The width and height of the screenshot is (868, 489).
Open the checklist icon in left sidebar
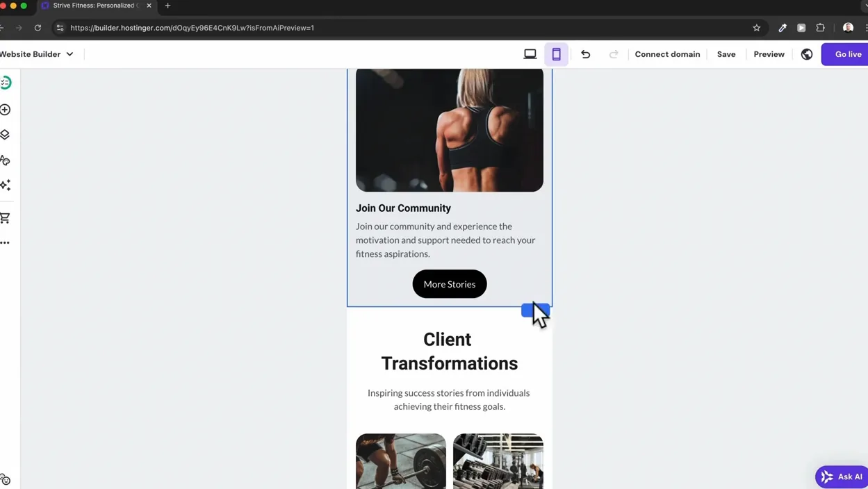(6, 83)
